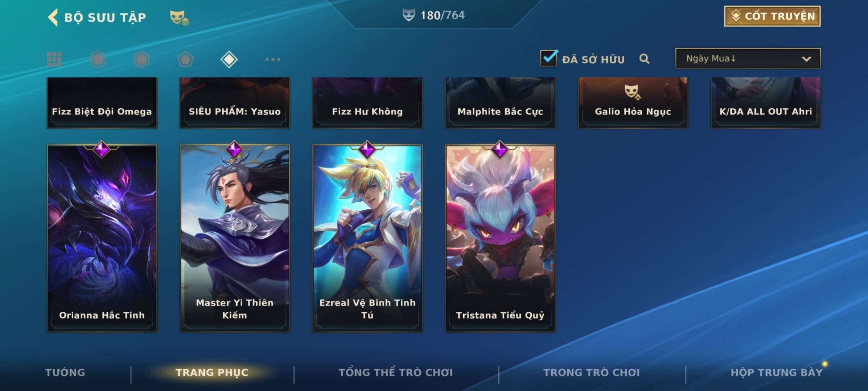Image resolution: width=868 pixels, height=391 pixels.
Task: Filter by the hexagon rarity icon
Action: tap(141, 59)
